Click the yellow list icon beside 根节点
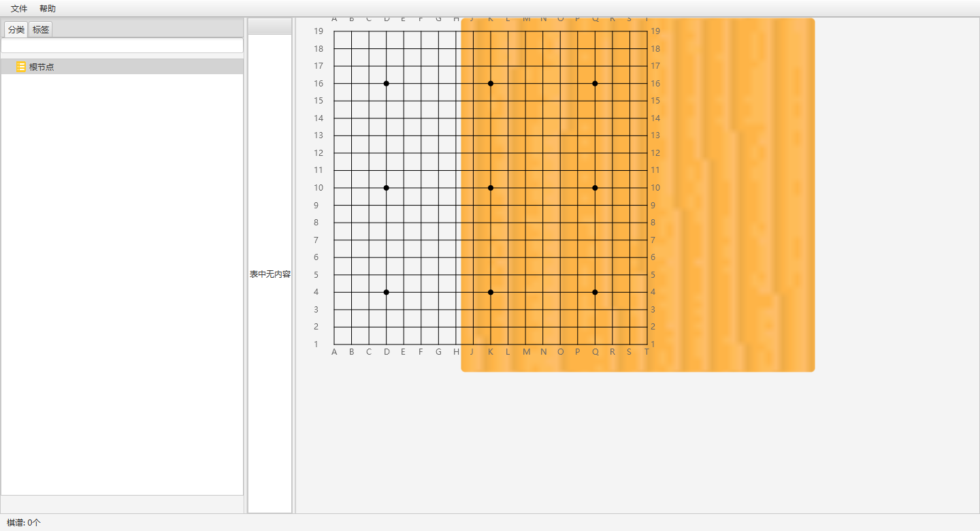Image resolution: width=980 pixels, height=531 pixels. (20, 67)
